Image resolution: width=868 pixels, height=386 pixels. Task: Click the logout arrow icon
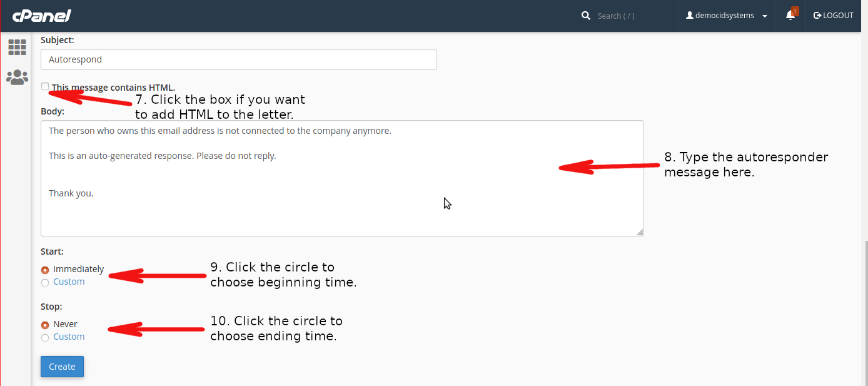(x=817, y=16)
